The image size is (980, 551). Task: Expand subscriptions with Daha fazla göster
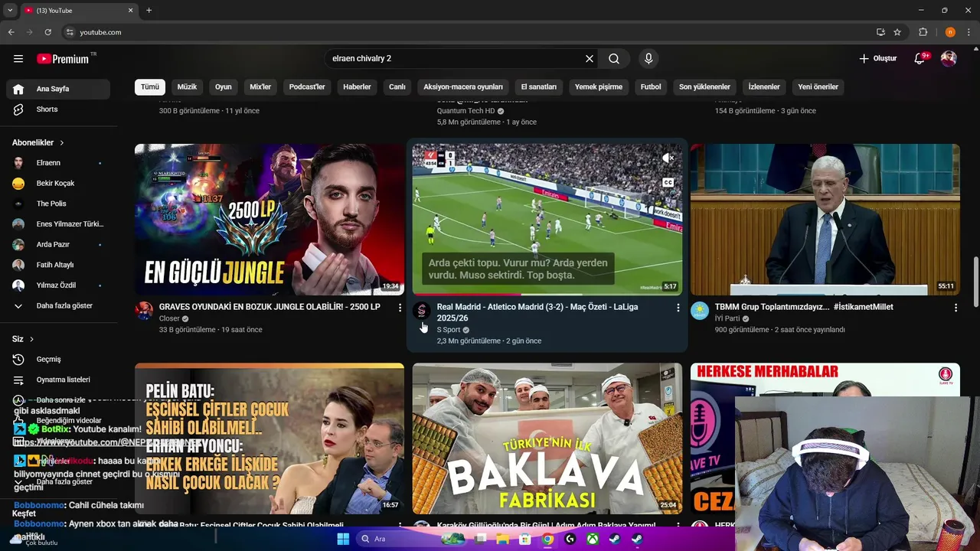58,306
